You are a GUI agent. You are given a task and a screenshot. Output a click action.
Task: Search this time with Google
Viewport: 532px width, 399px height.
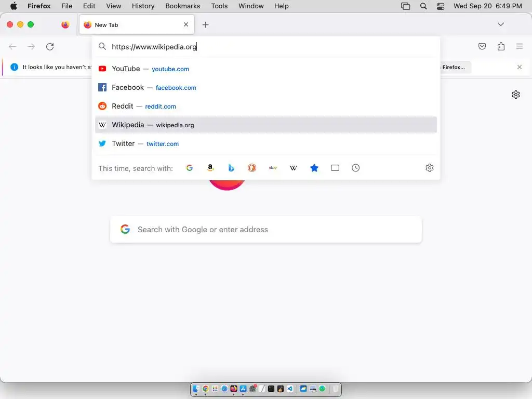click(x=189, y=168)
